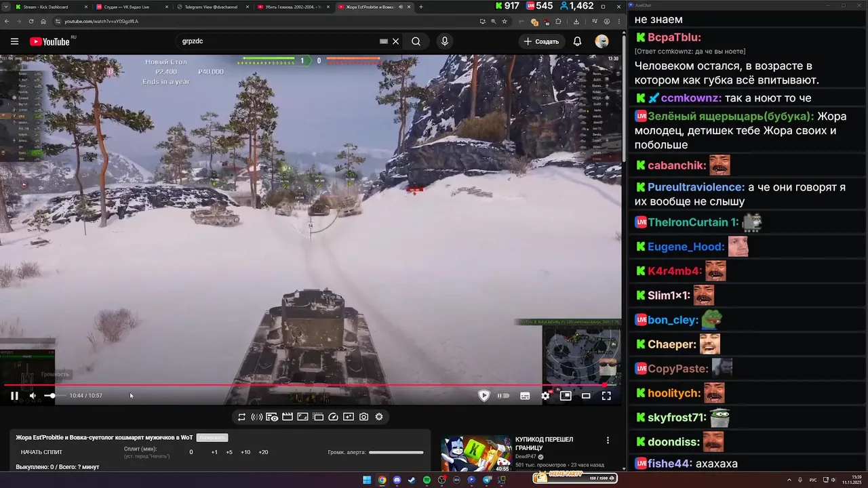Click the clapperboard cinema mode icon
The width and height of the screenshot is (868, 488).
tap(287, 417)
